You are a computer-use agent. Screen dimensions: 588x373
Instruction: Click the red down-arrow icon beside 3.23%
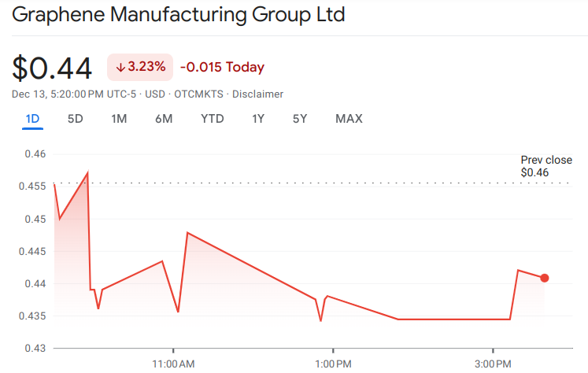click(120, 68)
